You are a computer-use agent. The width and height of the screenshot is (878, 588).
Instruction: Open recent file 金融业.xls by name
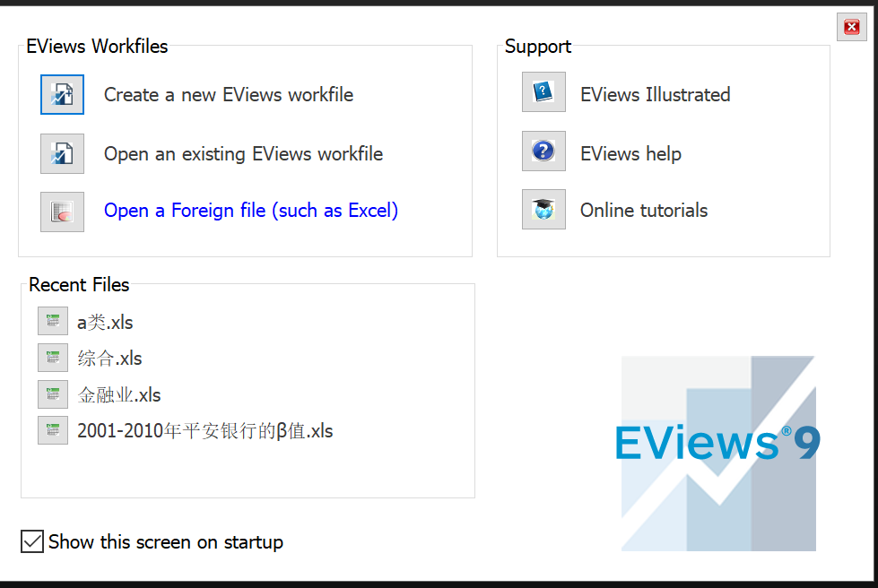click(118, 395)
